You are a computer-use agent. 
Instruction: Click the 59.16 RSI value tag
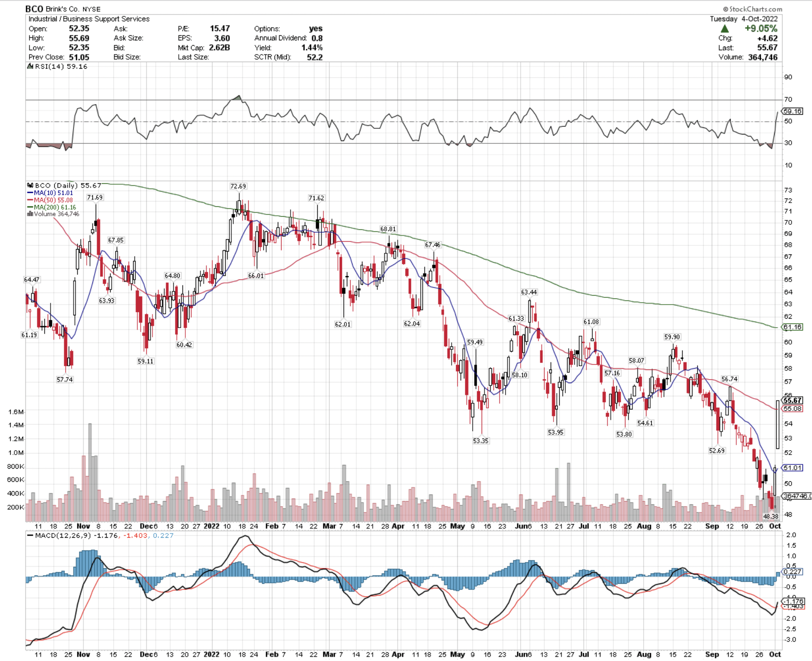click(x=792, y=111)
